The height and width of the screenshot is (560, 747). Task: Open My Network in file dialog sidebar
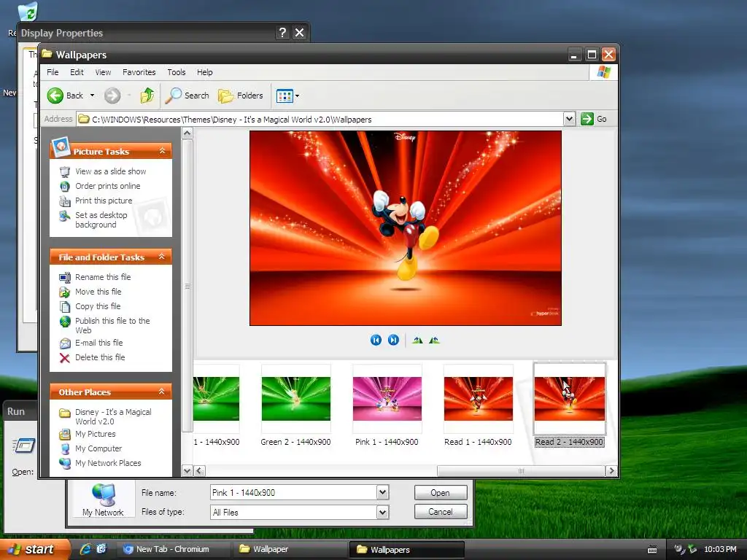click(103, 500)
